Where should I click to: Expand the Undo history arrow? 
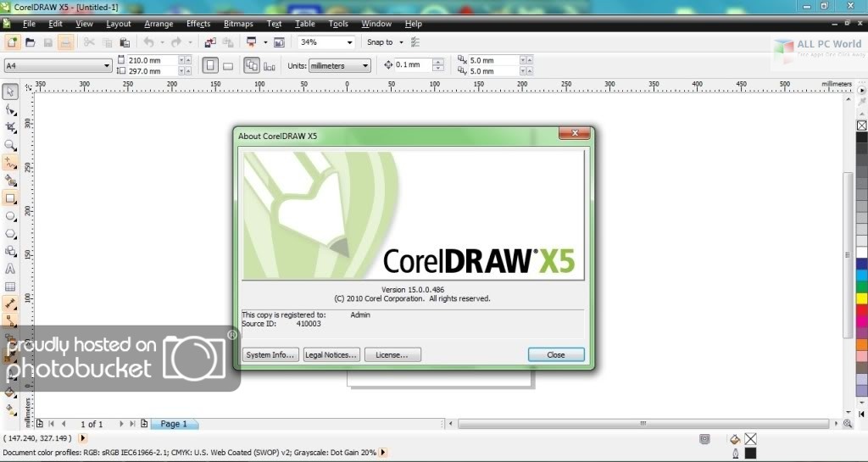pyautogui.click(x=162, y=42)
